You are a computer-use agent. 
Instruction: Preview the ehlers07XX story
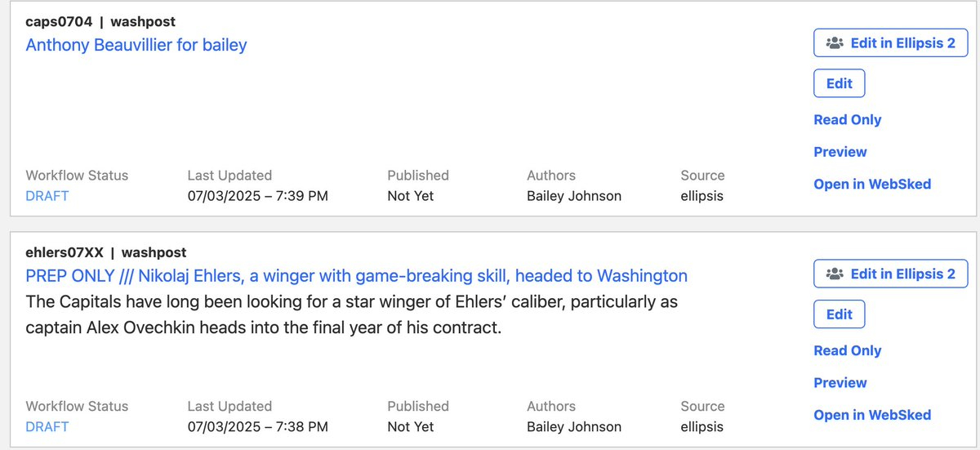pos(840,383)
